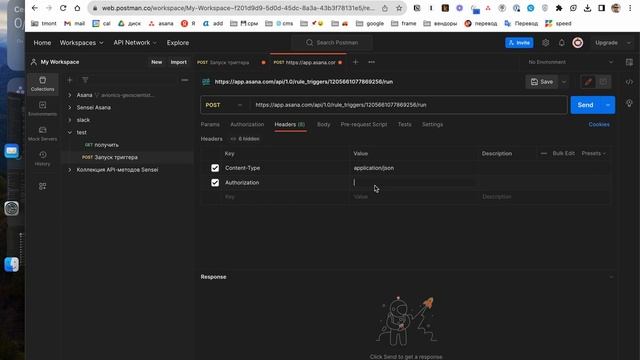Click the Bulk Edit link
This screenshot has height=360, width=640.
coord(563,153)
